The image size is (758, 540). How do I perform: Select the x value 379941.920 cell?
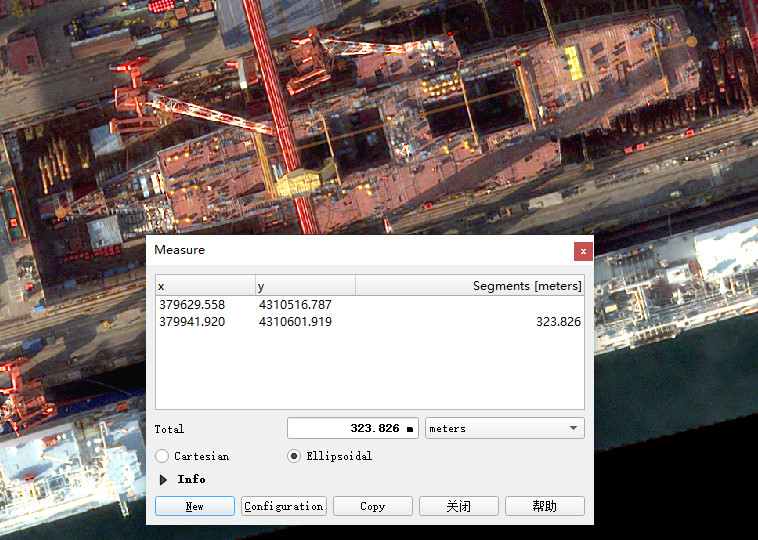coord(192,321)
